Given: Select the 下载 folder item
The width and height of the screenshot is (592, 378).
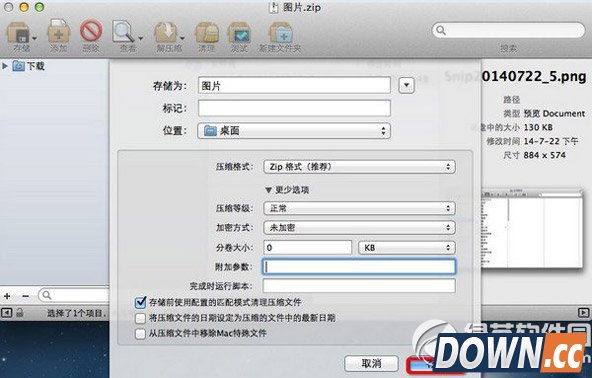Looking at the screenshot, I should 29,66.
